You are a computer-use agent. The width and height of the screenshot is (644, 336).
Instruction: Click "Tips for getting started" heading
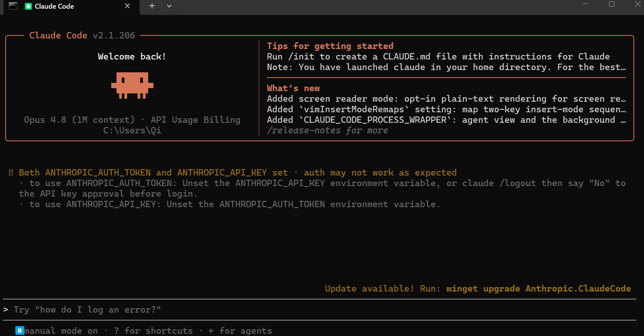click(330, 46)
